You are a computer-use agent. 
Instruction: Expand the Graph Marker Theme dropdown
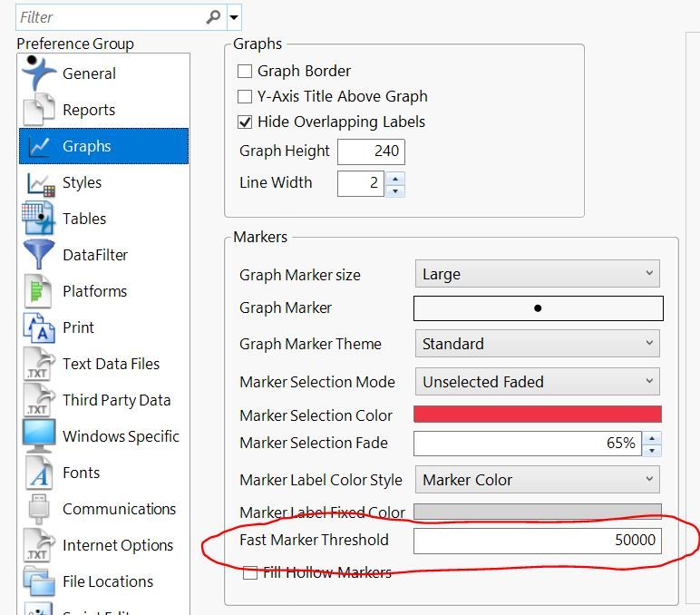pyautogui.click(x=537, y=344)
